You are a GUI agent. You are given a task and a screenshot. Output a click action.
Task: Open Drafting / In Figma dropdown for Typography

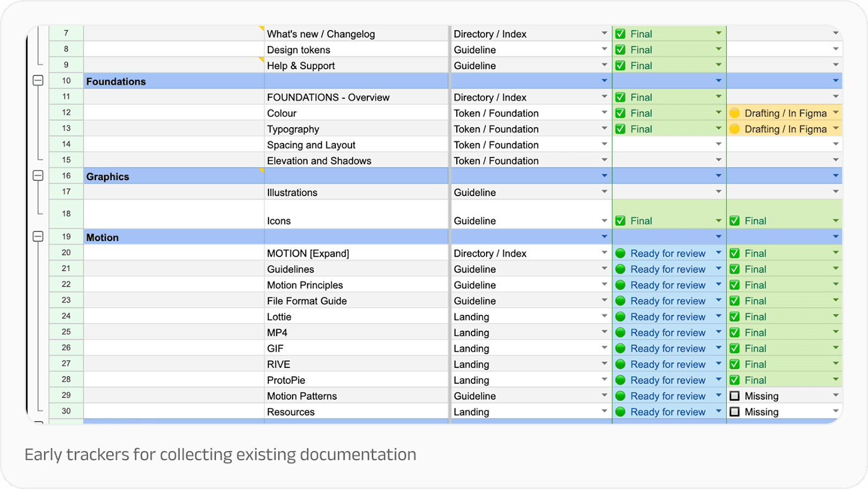[x=835, y=128]
